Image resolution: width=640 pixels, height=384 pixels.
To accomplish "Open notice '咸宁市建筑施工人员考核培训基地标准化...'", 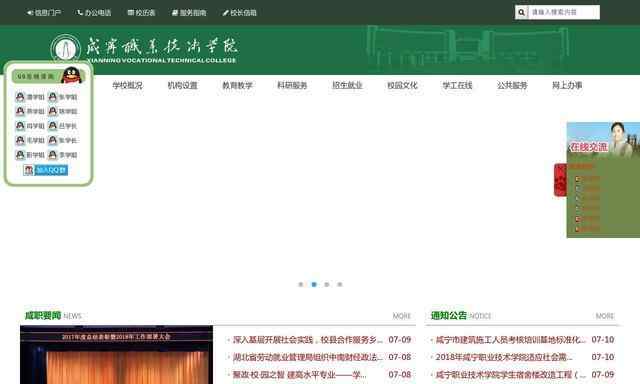I will click(511, 340).
